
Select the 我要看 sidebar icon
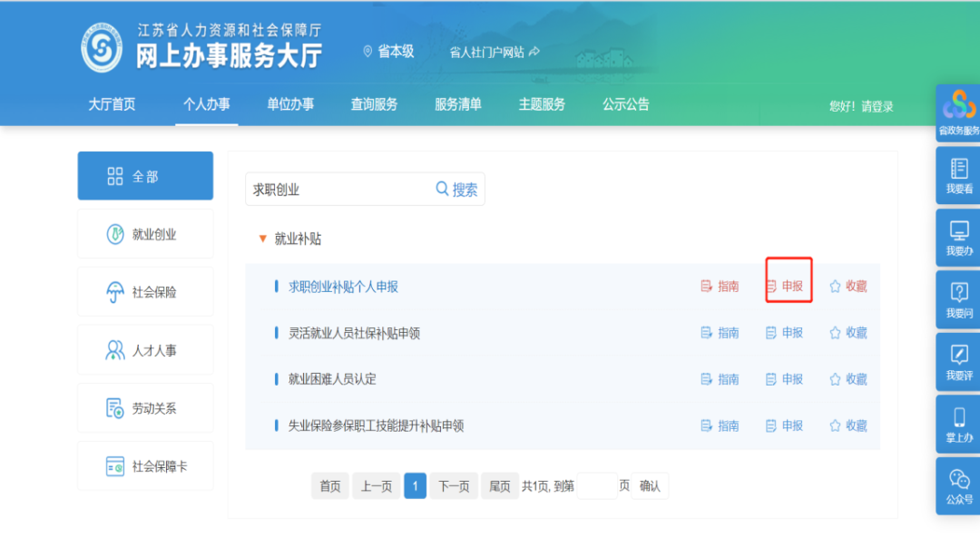click(x=959, y=174)
